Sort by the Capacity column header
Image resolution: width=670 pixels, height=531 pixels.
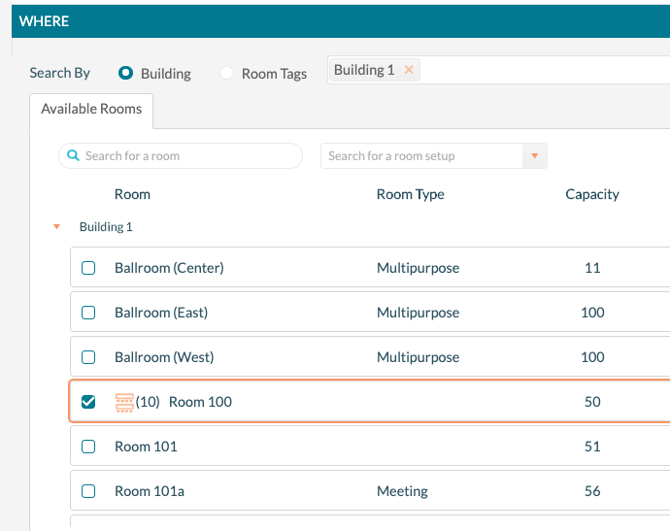(x=592, y=194)
